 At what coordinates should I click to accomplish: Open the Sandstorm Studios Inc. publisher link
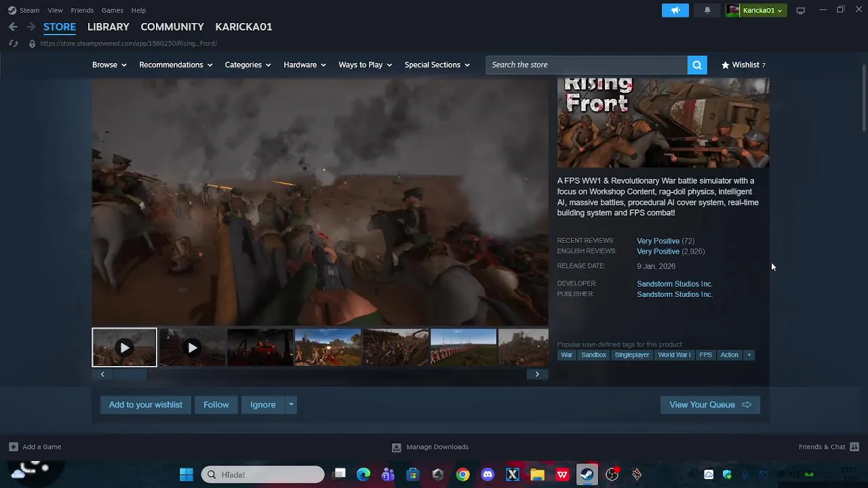coord(674,294)
